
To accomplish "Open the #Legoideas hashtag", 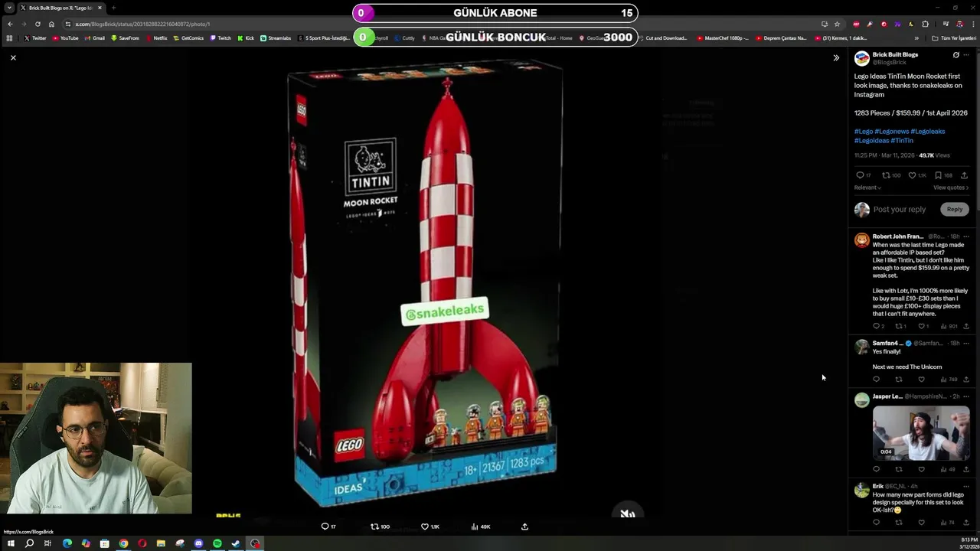I will tap(871, 140).
